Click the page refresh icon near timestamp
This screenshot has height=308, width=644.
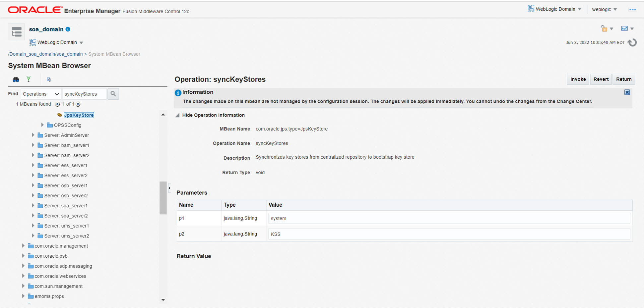(632, 42)
